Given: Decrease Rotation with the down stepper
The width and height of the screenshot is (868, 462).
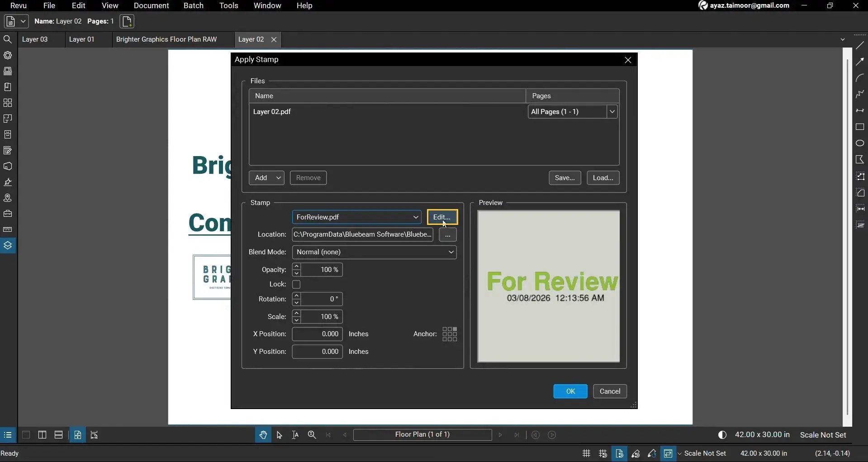Looking at the screenshot, I should pyautogui.click(x=296, y=302).
